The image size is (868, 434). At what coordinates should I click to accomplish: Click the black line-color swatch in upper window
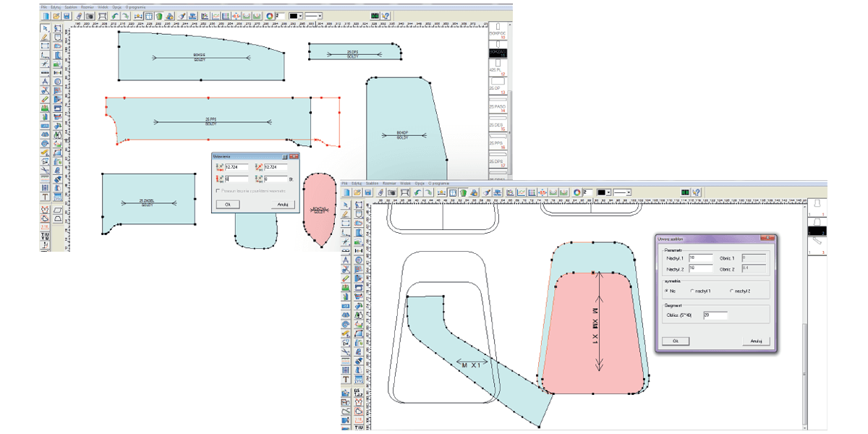click(x=294, y=15)
